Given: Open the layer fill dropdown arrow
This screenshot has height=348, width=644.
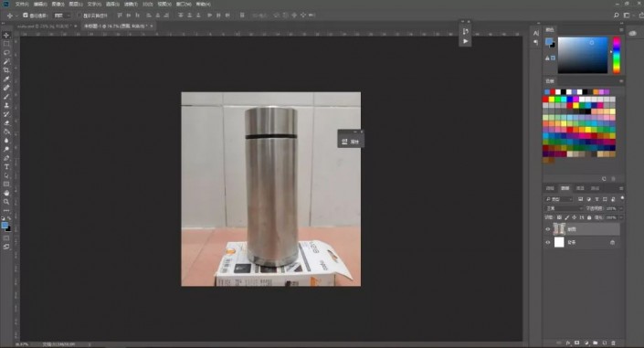Looking at the screenshot, I should coord(620,217).
